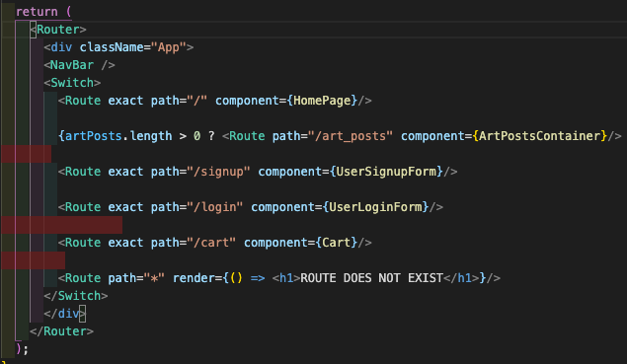Click the wildcard "*" path string

(x=154, y=278)
